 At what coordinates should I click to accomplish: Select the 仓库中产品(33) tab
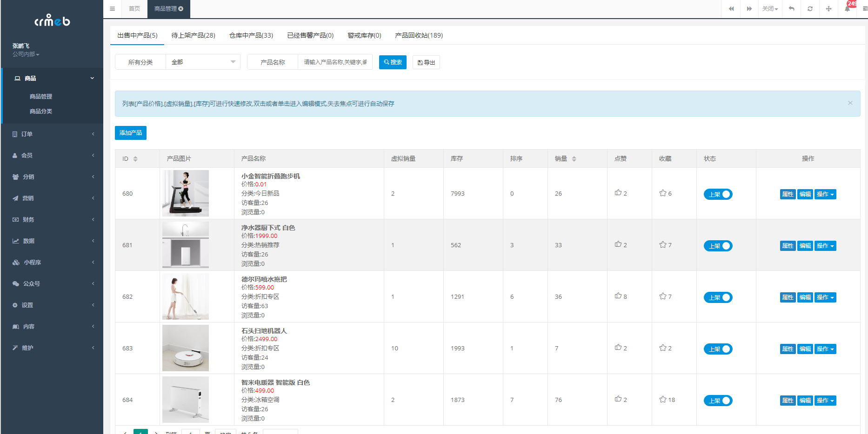(251, 35)
